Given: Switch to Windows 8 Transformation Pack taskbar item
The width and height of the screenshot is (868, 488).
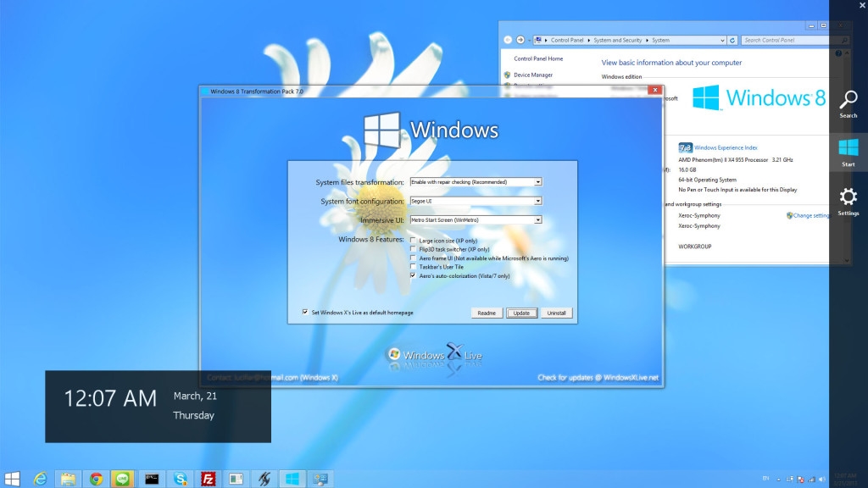Looking at the screenshot, I should (x=292, y=479).
